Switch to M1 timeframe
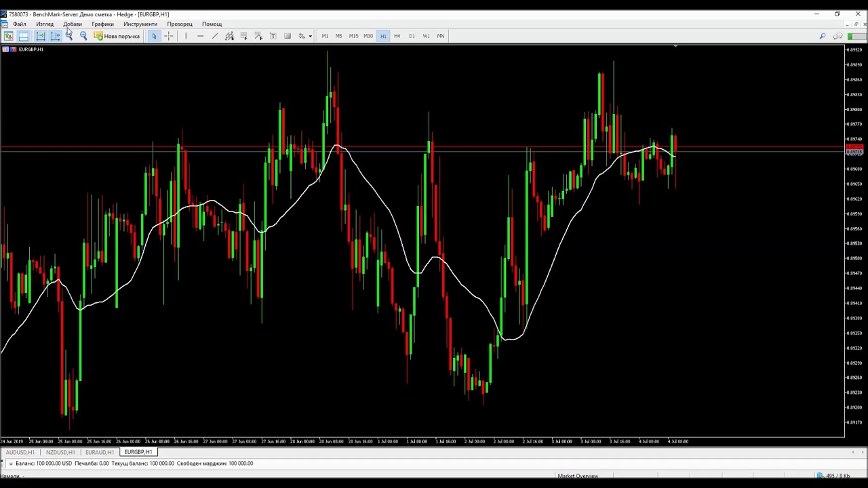This screenshot has height=488, width=868. (325, 36)
